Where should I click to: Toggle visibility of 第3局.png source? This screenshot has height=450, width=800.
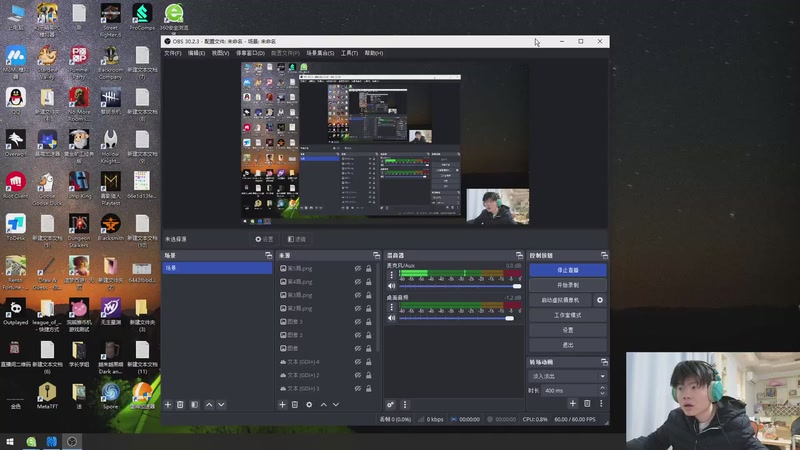coord(358,295)
